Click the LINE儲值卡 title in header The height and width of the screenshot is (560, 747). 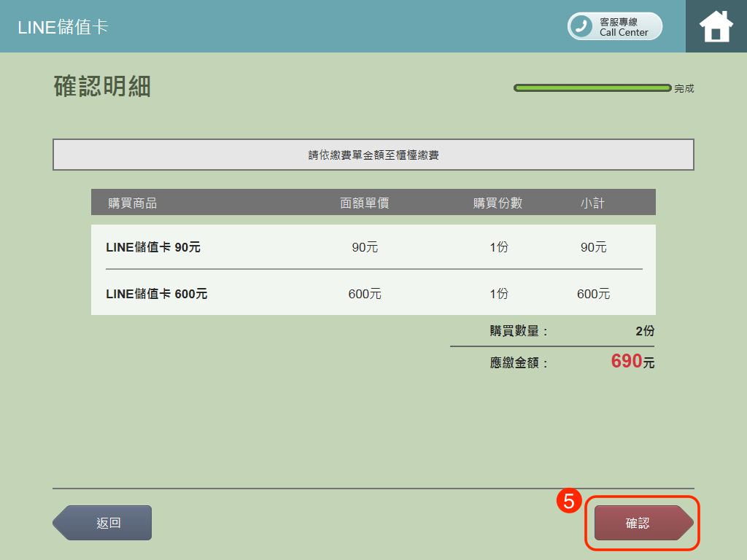click(63, 27)
